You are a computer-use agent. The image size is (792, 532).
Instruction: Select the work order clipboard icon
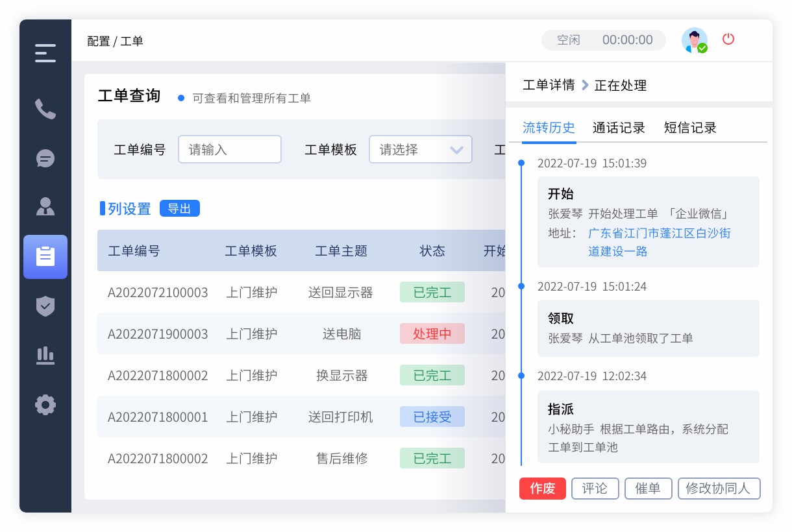45,257
